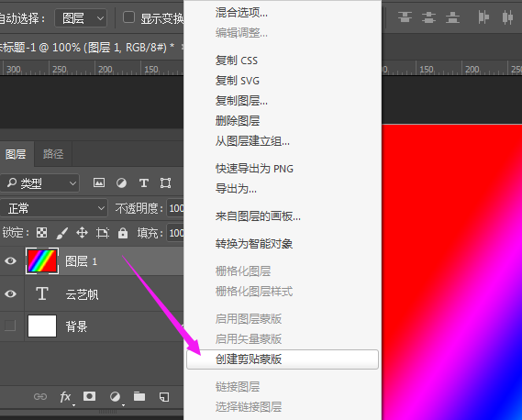Add a layer mask with the mask icon
Screen dimensions: 522x420
point(89,396)
